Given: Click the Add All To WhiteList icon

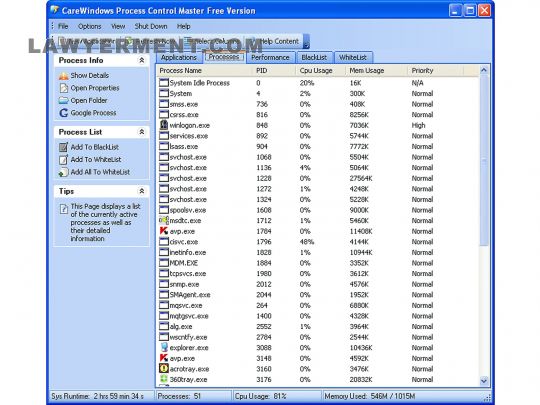Looking at the screenshot, I should point(63,172).
